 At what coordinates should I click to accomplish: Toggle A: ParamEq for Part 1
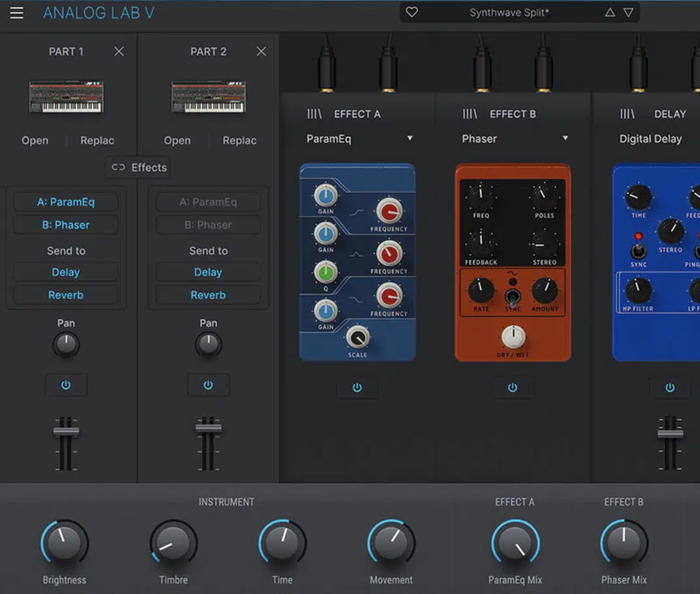click(x=66, y=202)
